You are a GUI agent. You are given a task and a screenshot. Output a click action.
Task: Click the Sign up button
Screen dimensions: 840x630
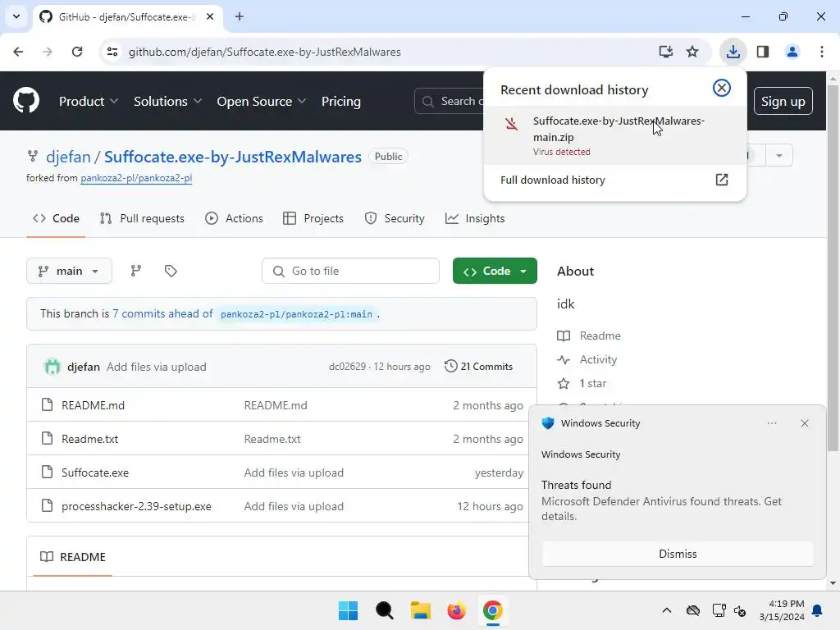point(783,101)
